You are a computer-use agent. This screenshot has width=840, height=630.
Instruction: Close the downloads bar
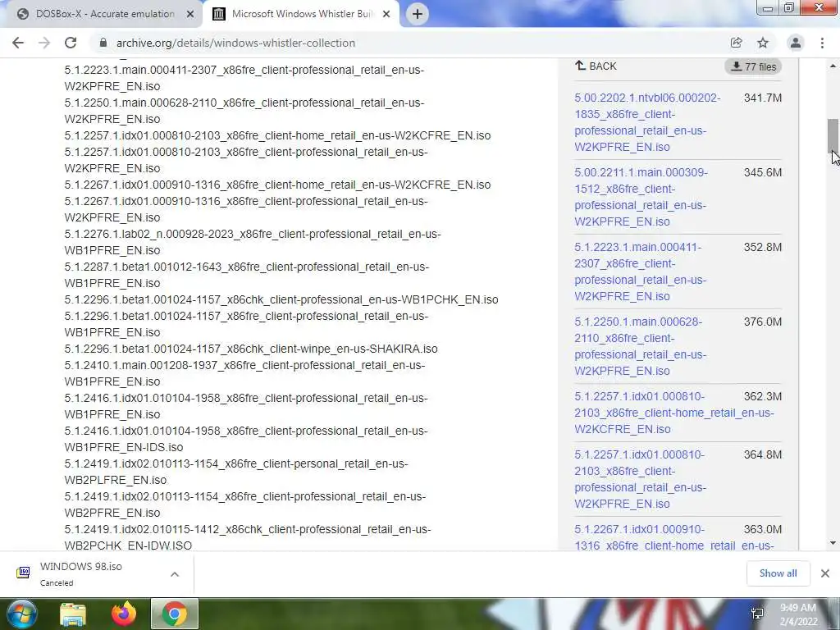825,573
